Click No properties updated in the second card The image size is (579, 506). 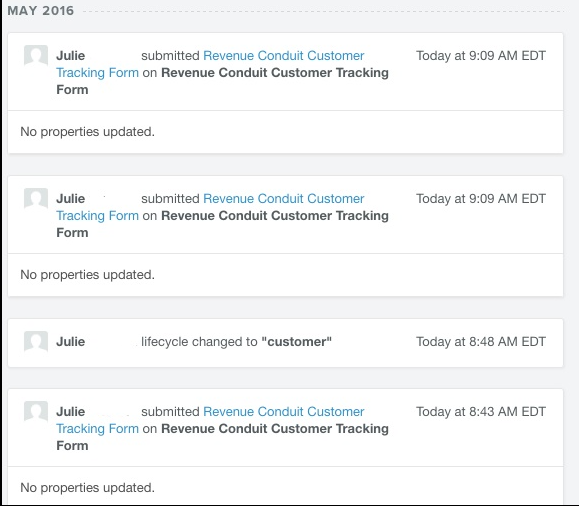pos(88,274)
